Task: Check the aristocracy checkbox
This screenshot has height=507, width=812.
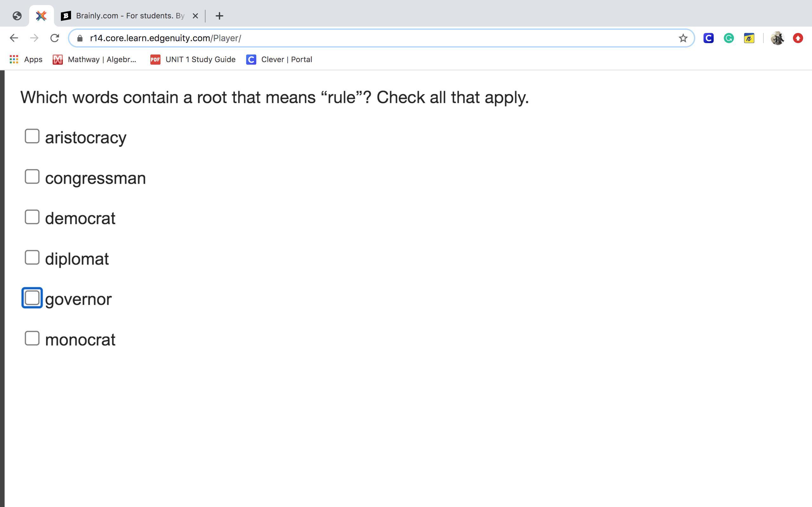Action: [x=32, y=137]
